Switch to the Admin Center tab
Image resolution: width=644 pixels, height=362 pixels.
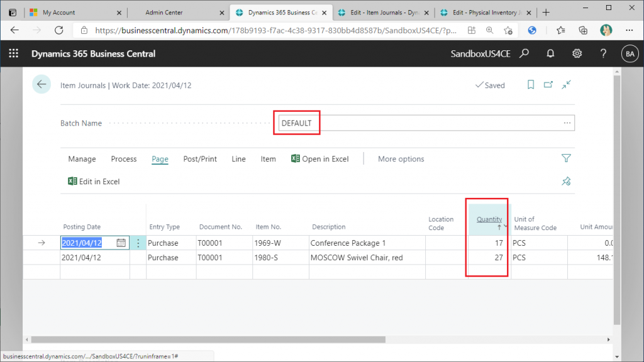click(x=177, y=13)
